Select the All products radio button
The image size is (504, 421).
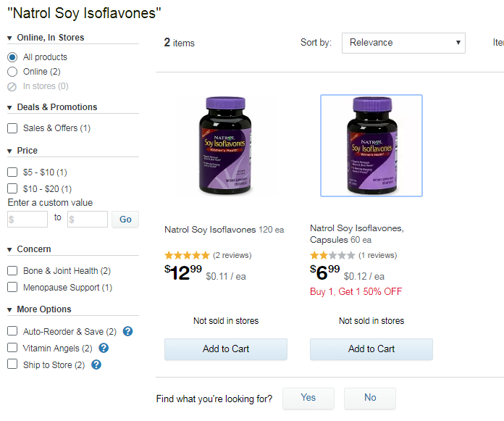coord(12,57)
